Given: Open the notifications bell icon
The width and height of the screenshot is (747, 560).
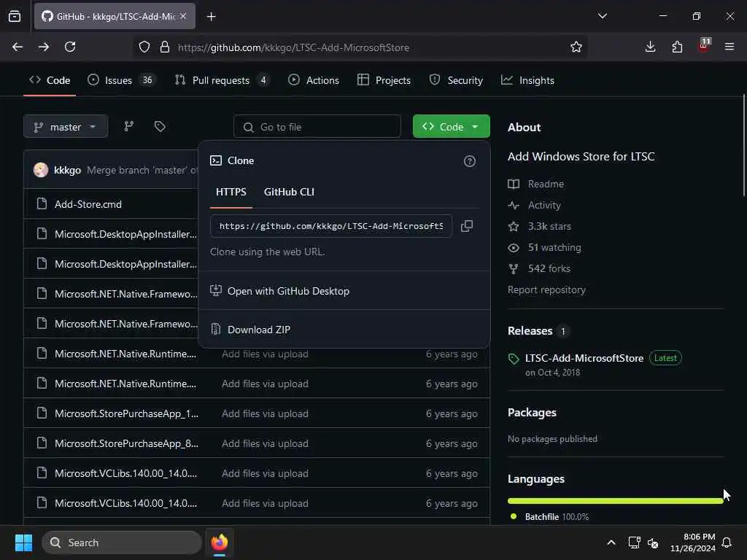Looking at the screenshot, I should coord(727,542).
